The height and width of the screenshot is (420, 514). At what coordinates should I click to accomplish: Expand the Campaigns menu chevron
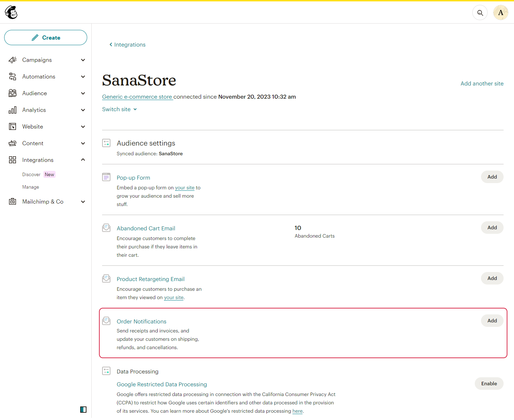coord(83,60)
